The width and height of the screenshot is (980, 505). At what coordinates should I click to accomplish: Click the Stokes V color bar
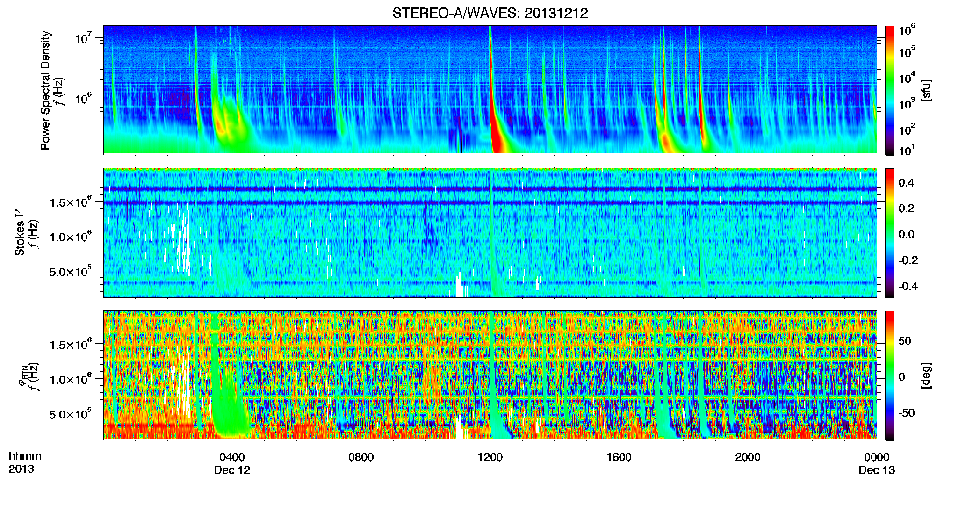point(890,233)
